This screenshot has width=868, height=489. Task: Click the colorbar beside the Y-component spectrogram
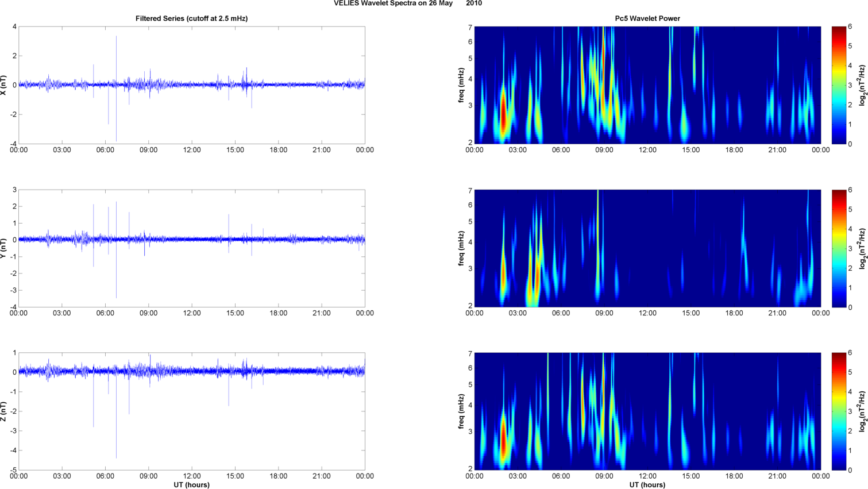[x=839, y=248]
